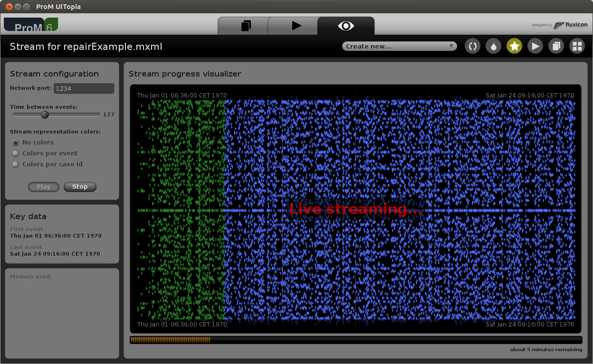Screen dimensions: 593x364
Task: Maximize the ProM UITopia window
Action: click(26, 7)
